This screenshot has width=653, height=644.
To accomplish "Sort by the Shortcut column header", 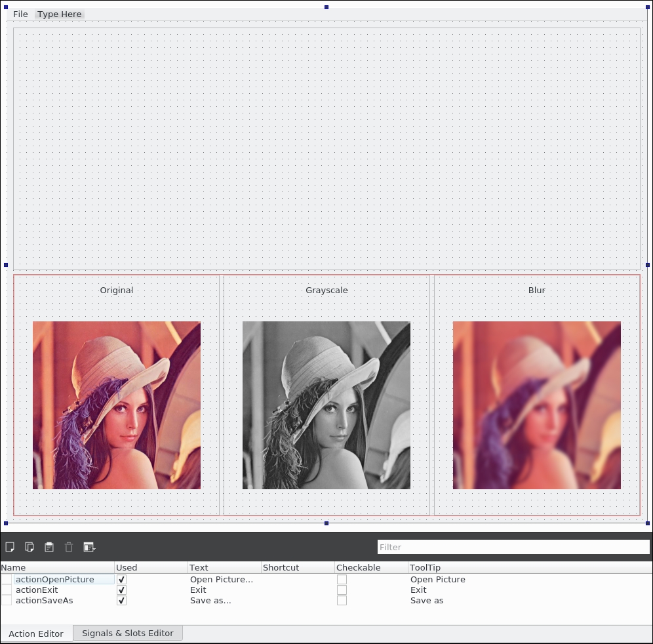I will point(298,567).
